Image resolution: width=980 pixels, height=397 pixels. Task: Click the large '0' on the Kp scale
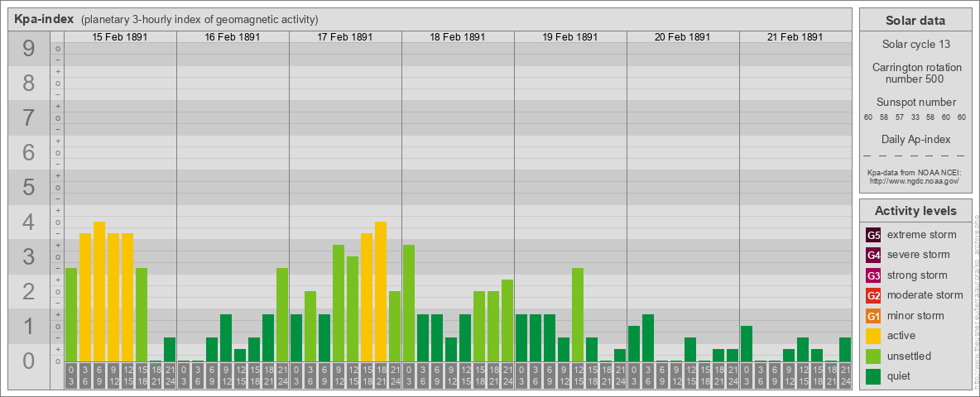pos(28,361)
